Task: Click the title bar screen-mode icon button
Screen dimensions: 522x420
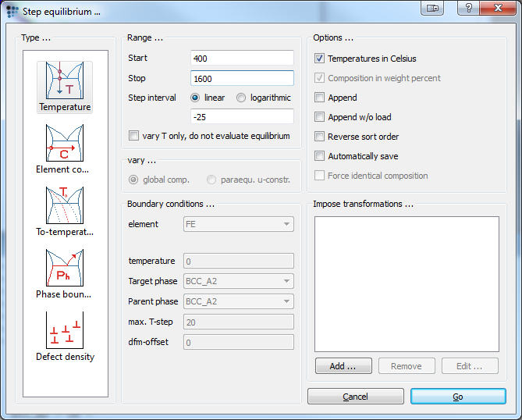Action: tap(431, 8)
